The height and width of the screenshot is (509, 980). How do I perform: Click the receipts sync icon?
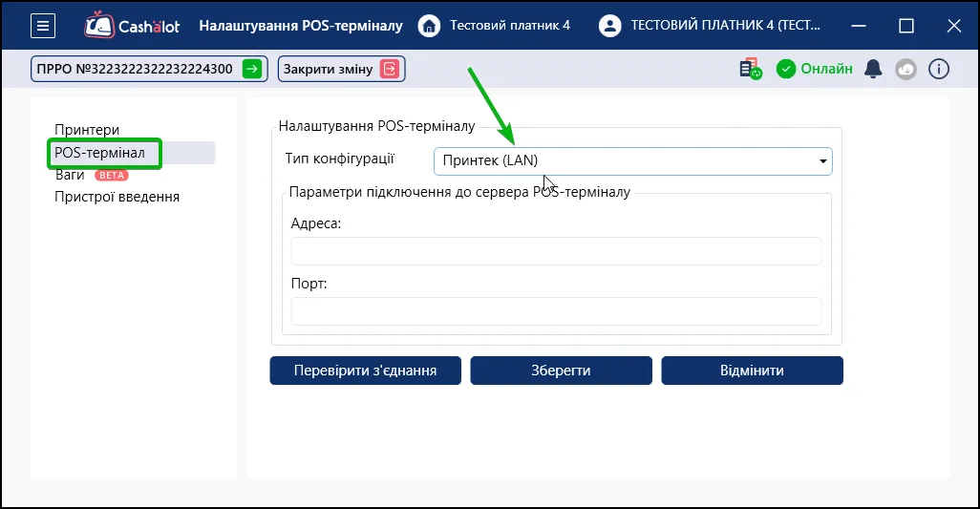(750, 69)
